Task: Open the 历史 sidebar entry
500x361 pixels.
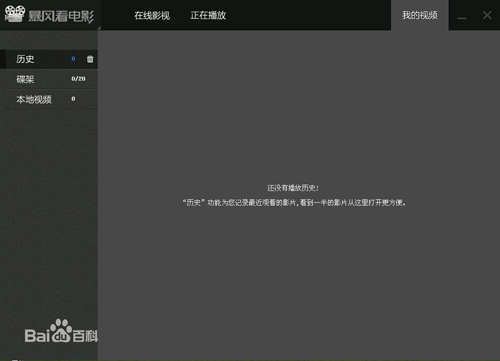Action: click(49, 59)
